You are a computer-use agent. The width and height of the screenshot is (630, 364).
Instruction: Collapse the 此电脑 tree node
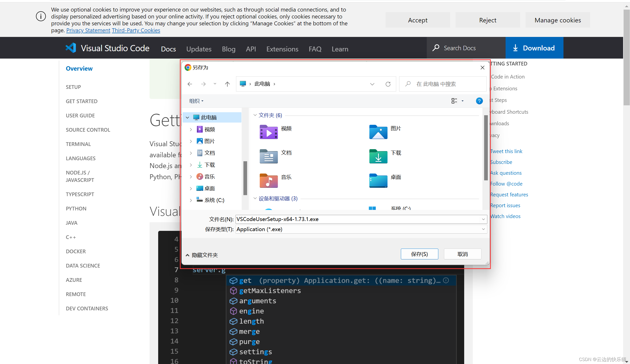click(x=187, y=117)
